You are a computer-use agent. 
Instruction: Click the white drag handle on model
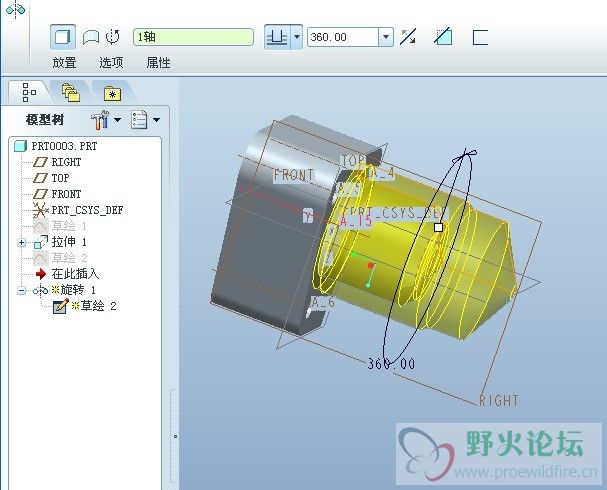pyautogui.click(x=438, y=227)
